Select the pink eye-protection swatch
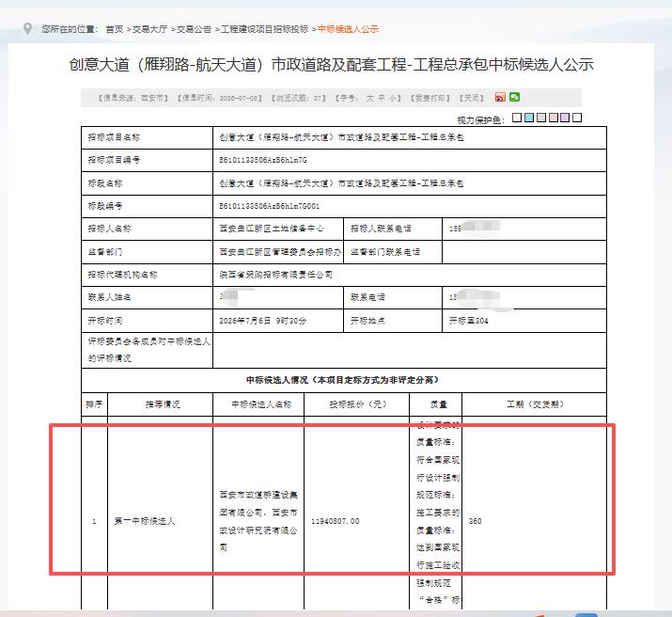 554,117
